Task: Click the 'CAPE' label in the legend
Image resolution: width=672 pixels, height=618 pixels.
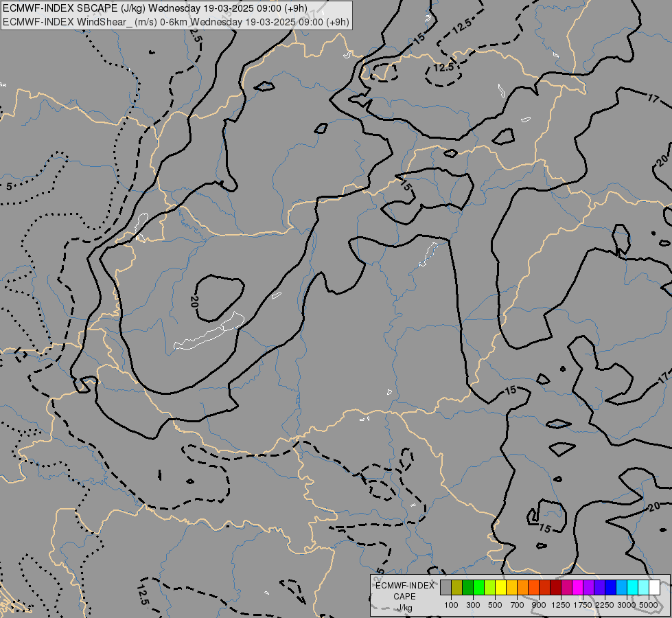Action: [404, 597]
